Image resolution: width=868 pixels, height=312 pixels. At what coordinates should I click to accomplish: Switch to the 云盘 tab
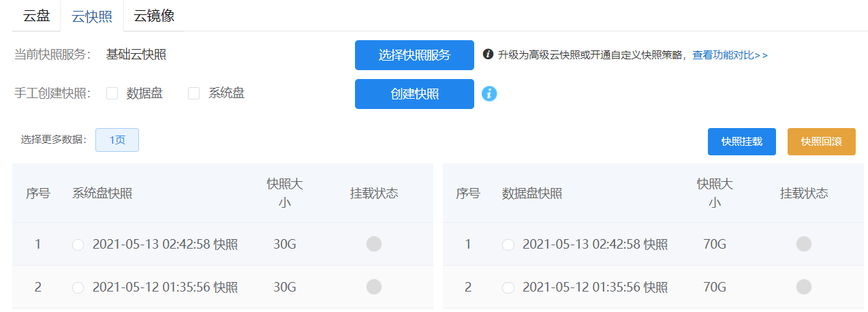(37, 16)
